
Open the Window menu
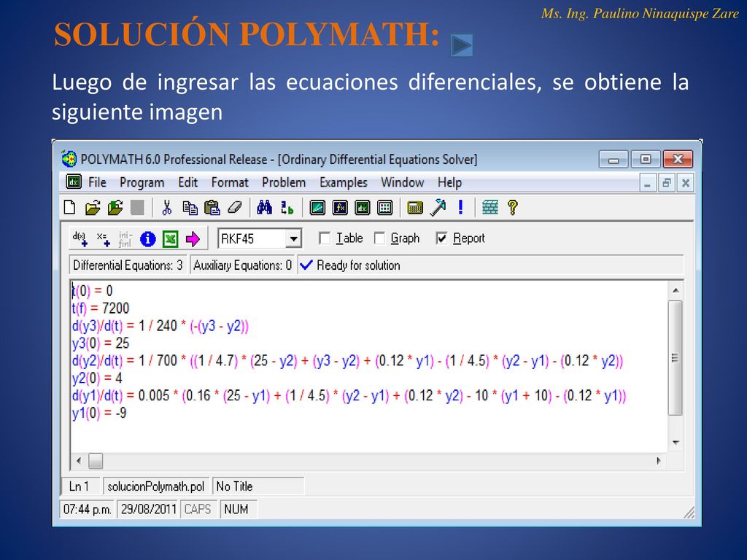click(x=402, y=182)
